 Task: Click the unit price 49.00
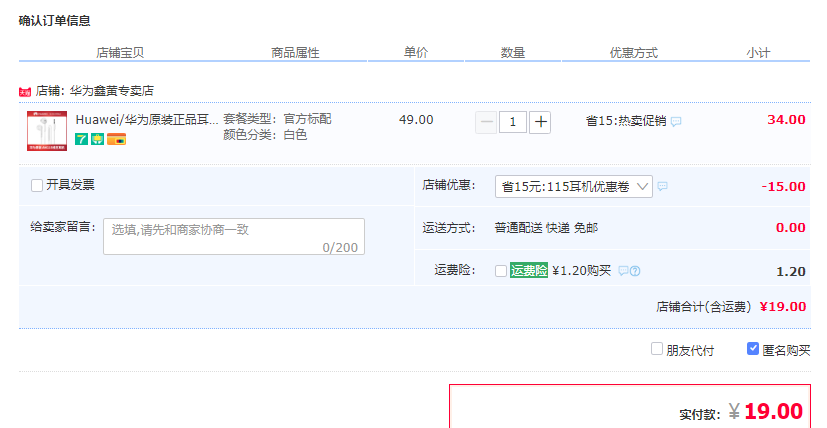[416, 120]
